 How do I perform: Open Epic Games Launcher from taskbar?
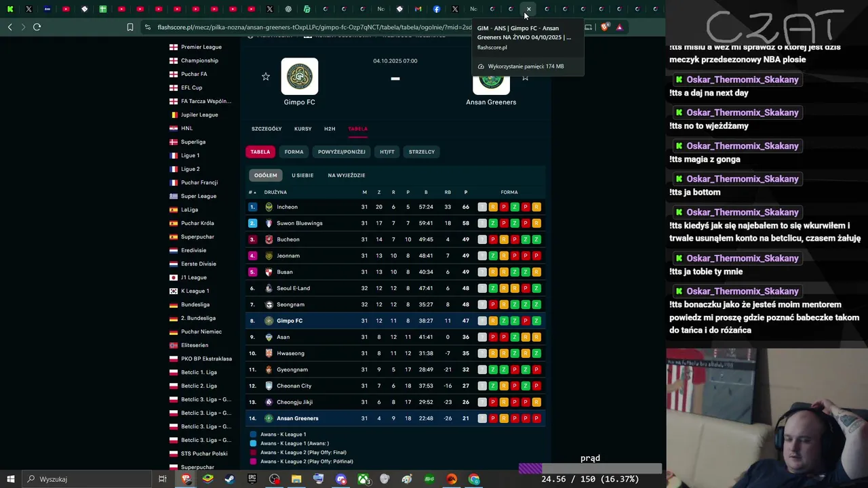pyautogui.click(x=252, y=479)
